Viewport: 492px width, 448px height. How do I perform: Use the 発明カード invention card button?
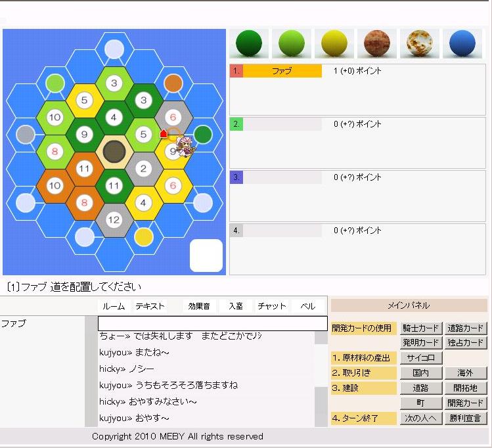[x=421, y=343]
